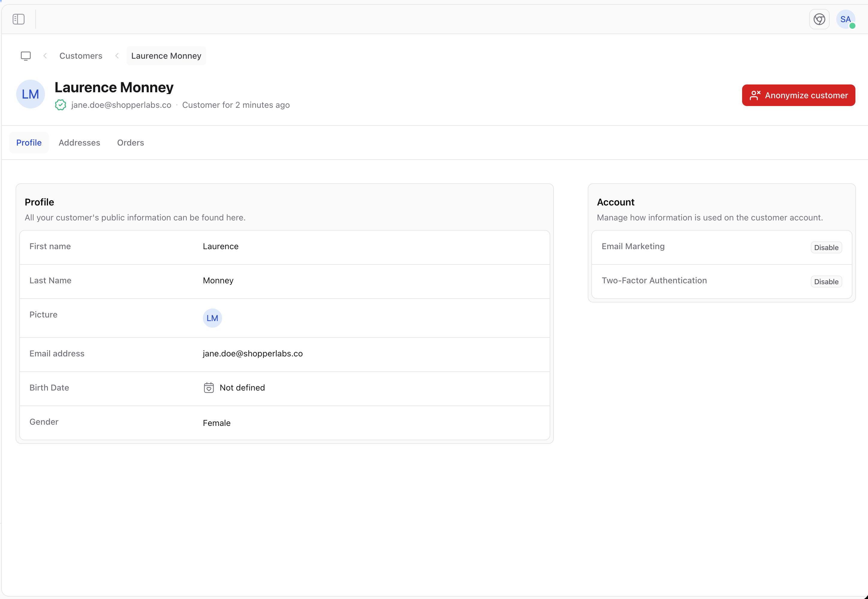Image resolution: width=868 pixels, height=599 pixels.
Task: Toggle the sidebar panel icon
Action: pyautogui.click(x=18, y=19)
